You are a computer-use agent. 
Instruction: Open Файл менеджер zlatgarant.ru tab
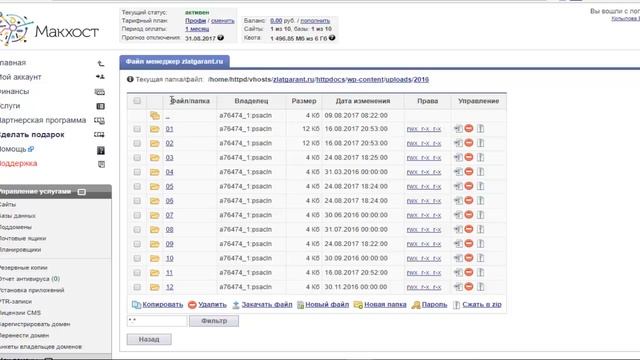click(174, 62)
